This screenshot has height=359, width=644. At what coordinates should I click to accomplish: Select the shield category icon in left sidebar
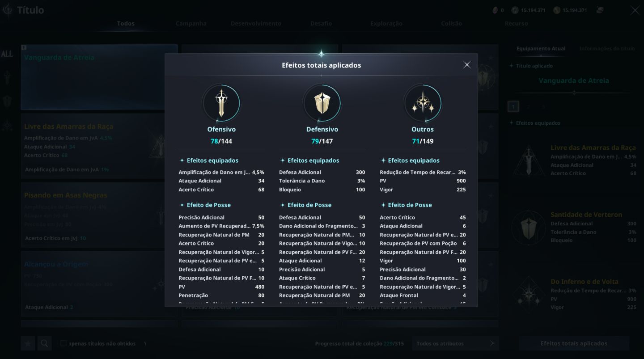coord(7,101)
